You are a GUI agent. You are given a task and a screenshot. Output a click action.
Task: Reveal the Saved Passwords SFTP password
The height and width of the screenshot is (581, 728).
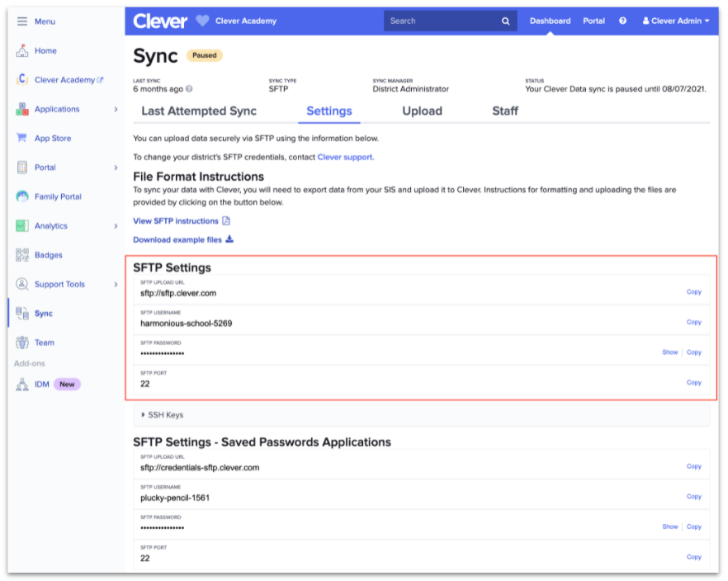(670, 527)
